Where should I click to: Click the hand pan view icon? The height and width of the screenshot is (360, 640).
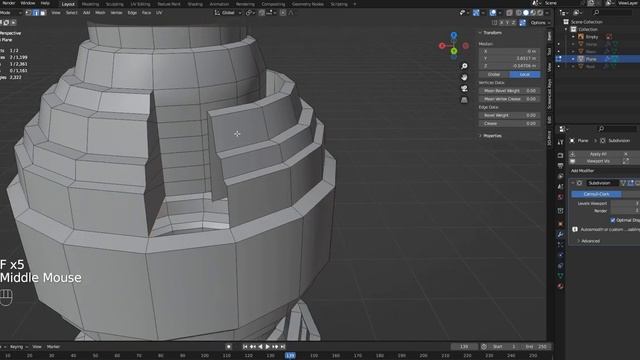pyautogui.click(x=464, y=78)
